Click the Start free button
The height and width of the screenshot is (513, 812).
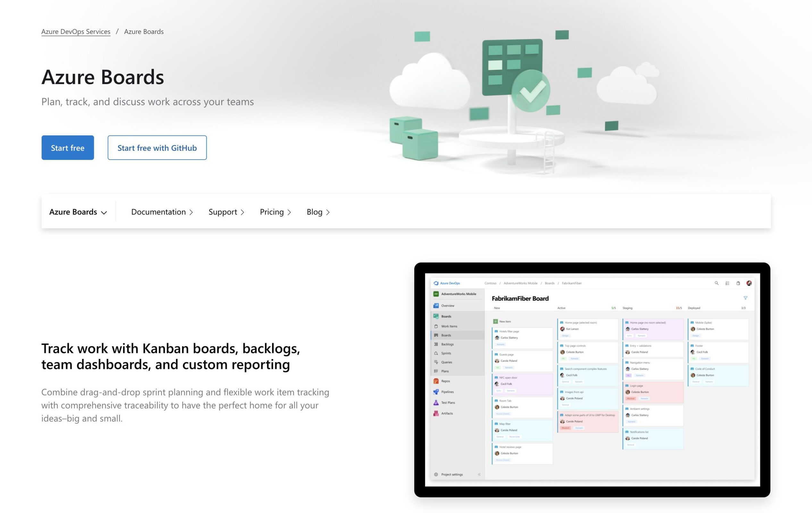coord(67,147)
